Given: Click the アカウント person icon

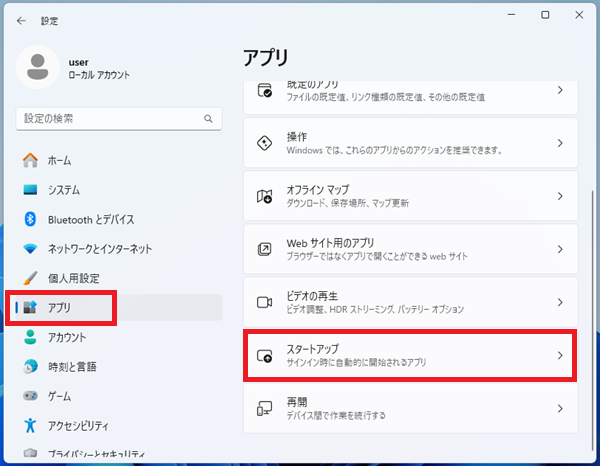Looking at the screenshot, I should (30, 337).
